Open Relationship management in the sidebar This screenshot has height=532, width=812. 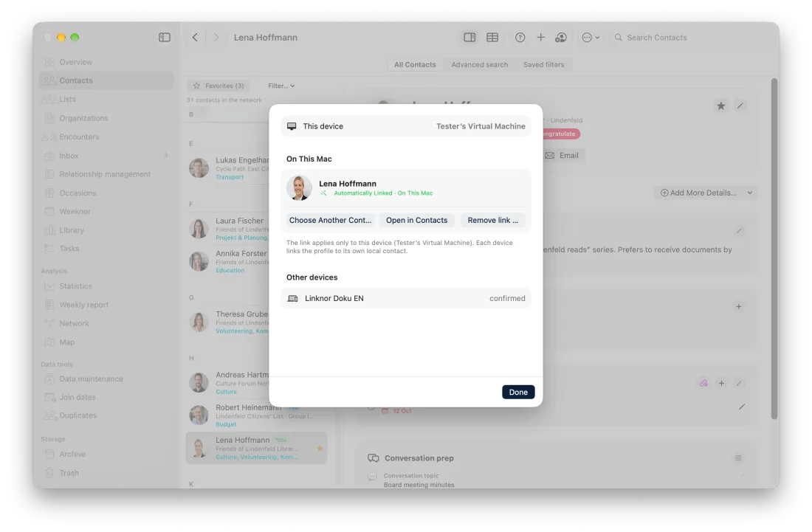106,174
